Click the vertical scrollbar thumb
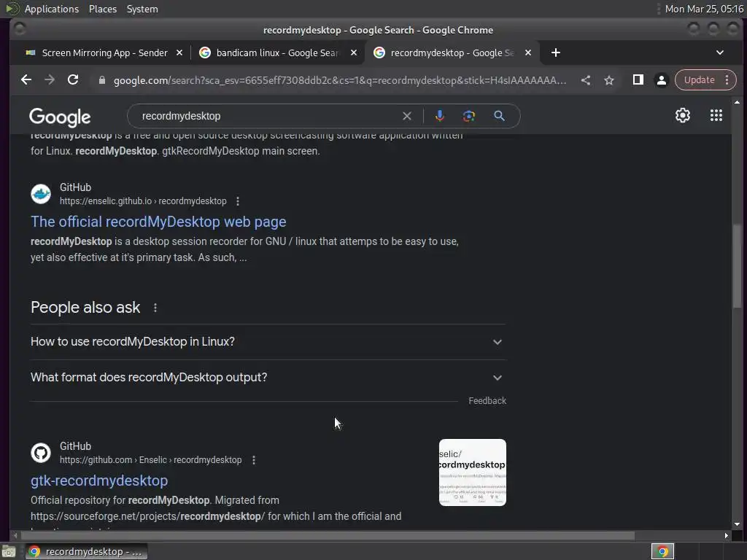Viewport: 747px width, 560px height. [737, 265]
